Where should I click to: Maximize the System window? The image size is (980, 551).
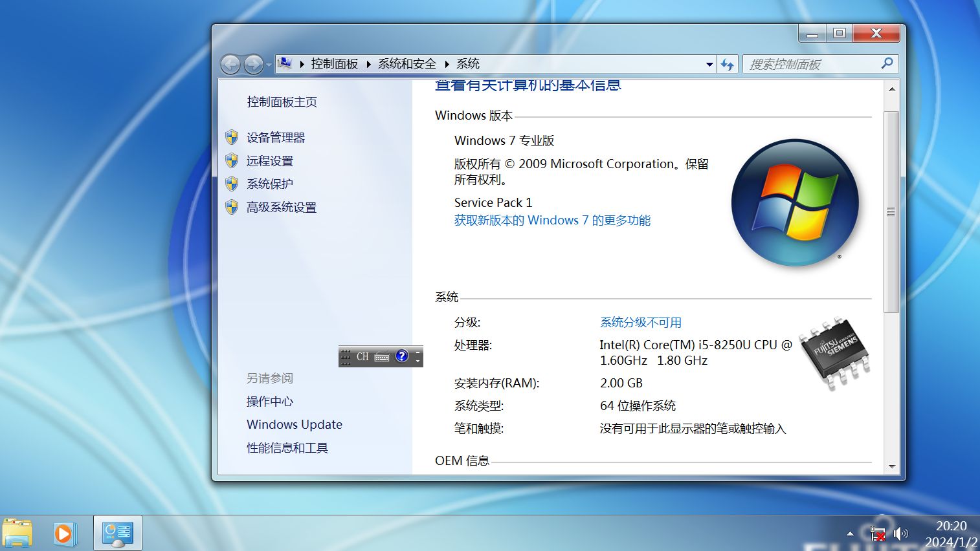(840, 33)
